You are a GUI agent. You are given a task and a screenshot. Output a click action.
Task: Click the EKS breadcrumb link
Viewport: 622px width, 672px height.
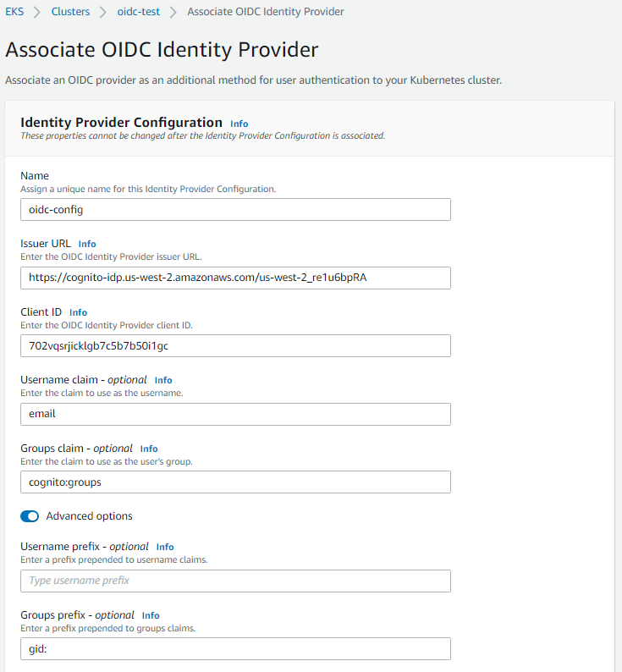coord(14,12)
